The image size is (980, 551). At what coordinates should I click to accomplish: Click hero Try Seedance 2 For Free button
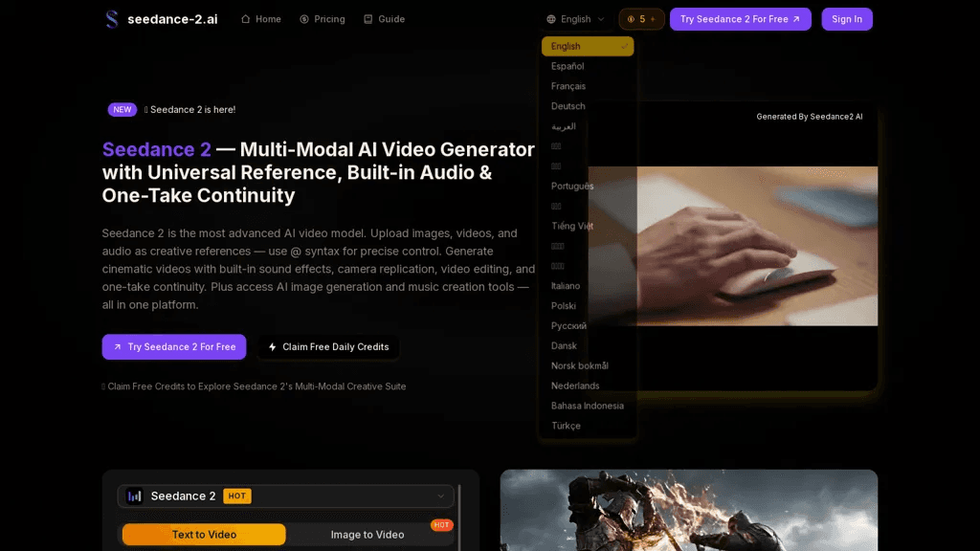[174, 346]
